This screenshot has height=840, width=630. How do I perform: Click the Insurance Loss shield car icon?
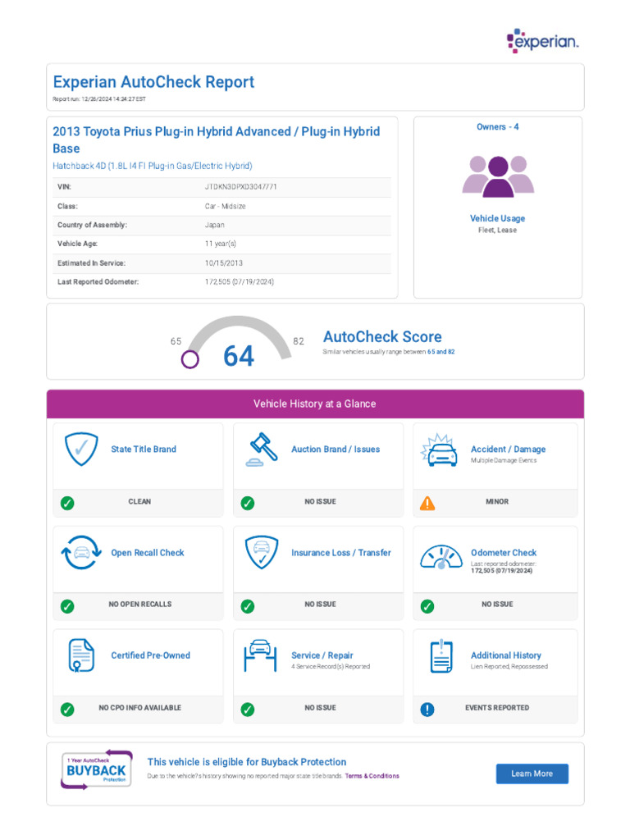pos(262,552)
